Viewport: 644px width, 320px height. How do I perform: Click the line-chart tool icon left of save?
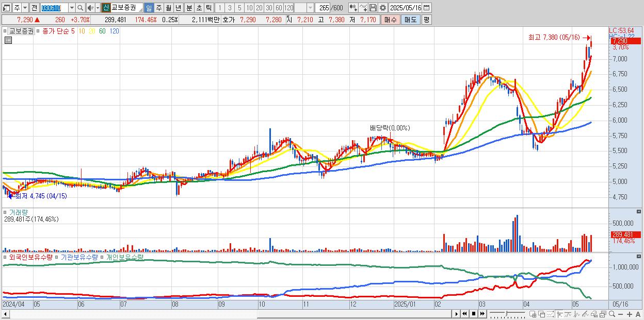pos(363,8)
